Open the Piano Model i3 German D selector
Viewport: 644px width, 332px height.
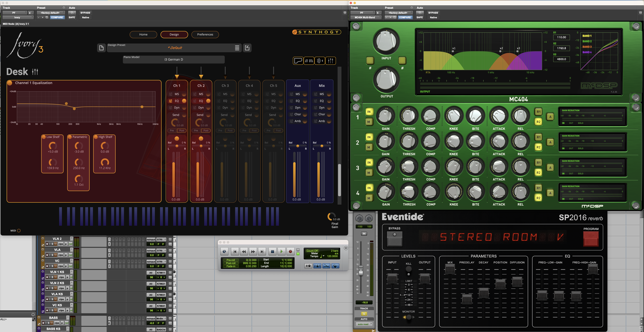pos(174,59)
